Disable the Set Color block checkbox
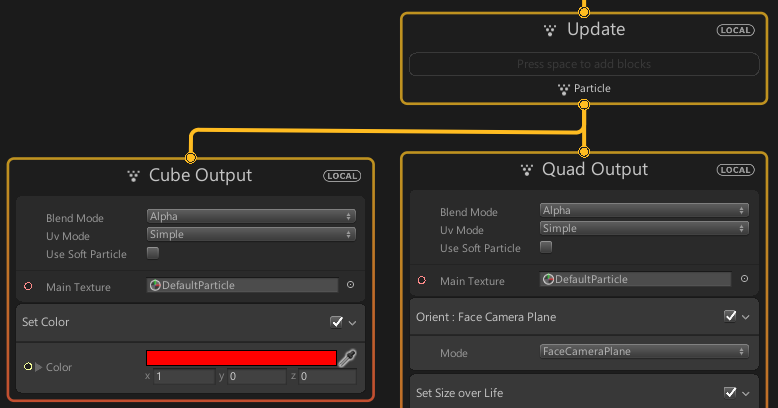 [337, 322]
